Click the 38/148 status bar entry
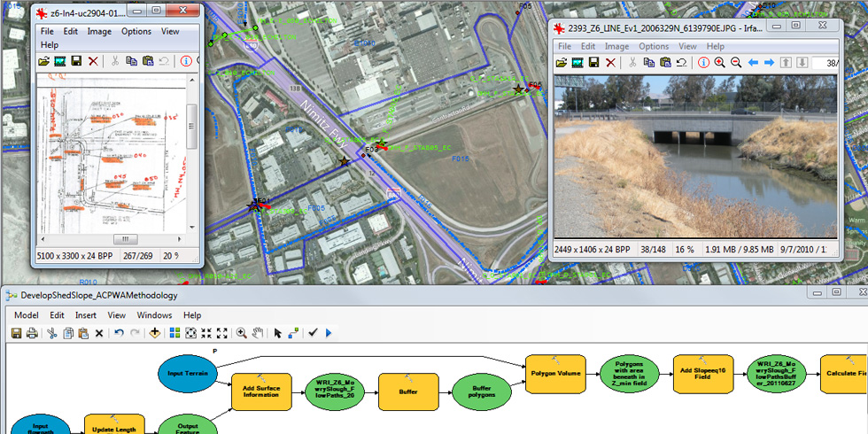 click(655, 250)
